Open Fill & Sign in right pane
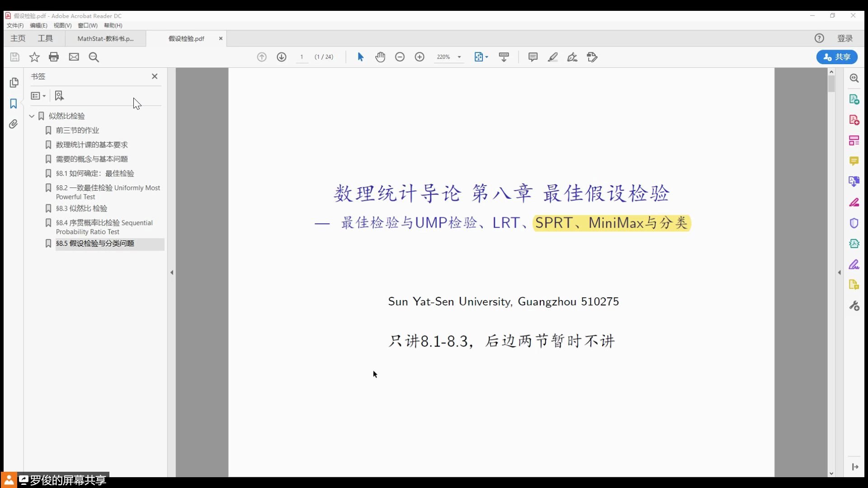This screenshot has width=868, height=488. click(x=854, y=264)
